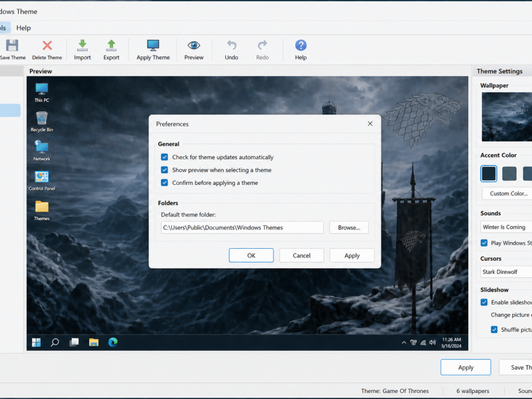Select the Control Panel icon in preview
Image resolution: width=532 pixels, height=399 pixels.
[x=42, y=177]
